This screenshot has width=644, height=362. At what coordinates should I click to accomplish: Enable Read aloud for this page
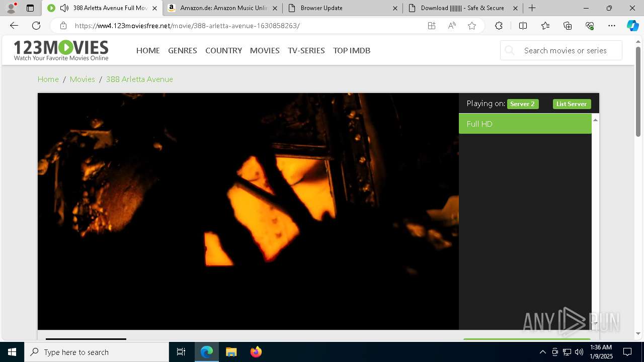tap(452, 26)
